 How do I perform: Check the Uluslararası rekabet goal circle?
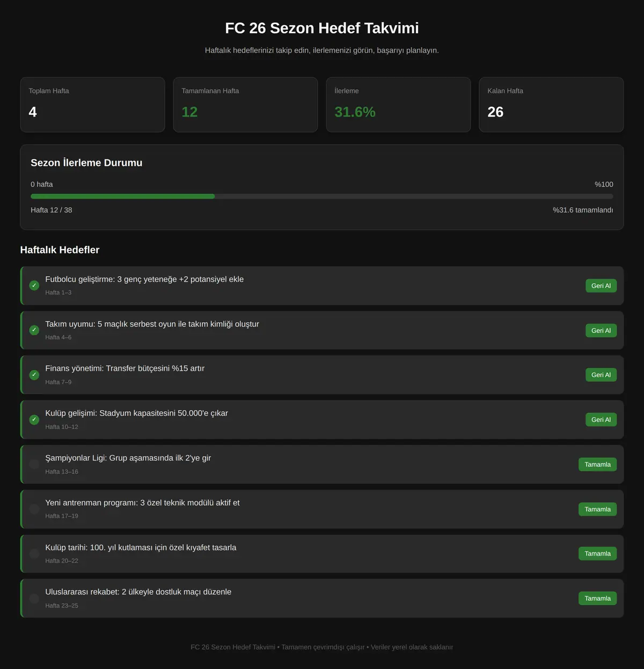pyautogui.click(x=34, y=598)
